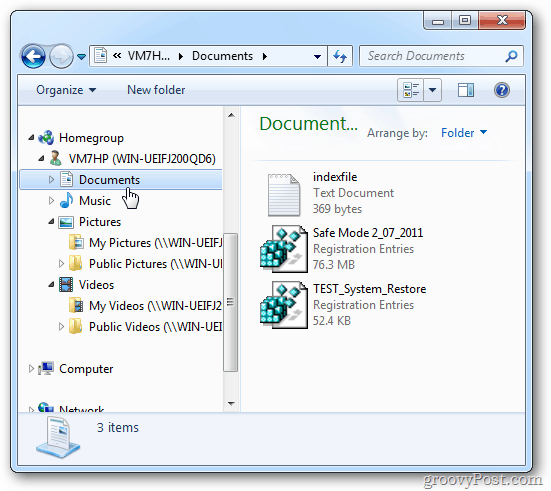Open the Arrange by Folder dropdown

464,133
